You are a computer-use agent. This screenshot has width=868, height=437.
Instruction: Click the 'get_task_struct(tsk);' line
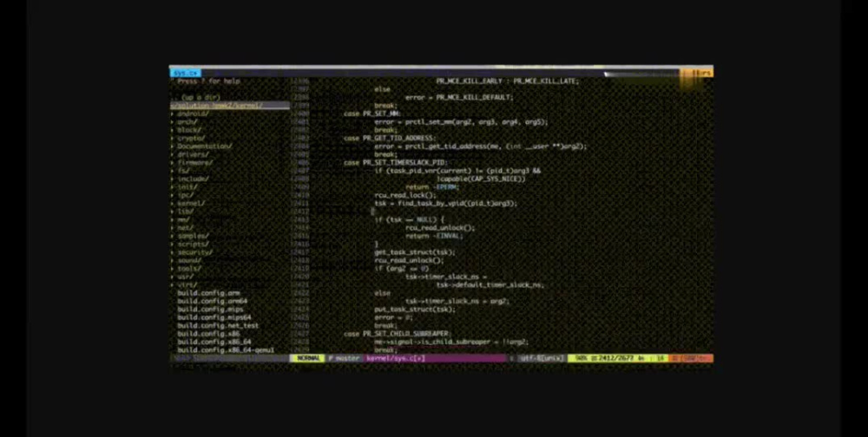(415, 252)
